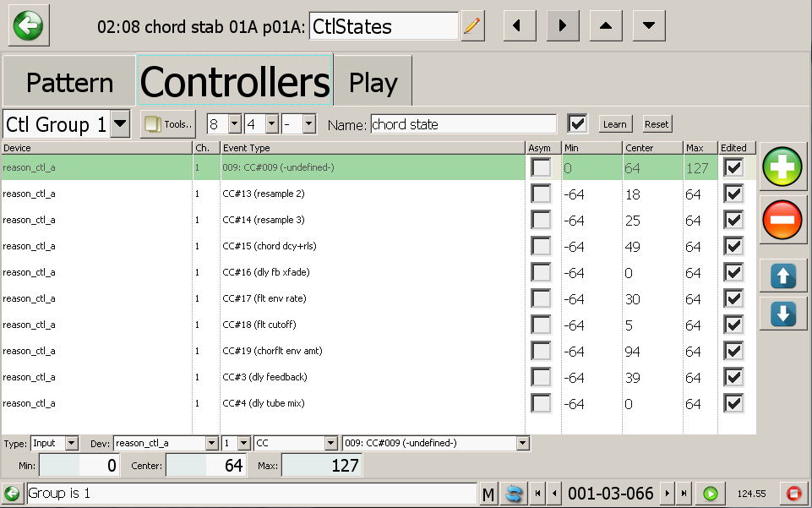
Task: Open the Type Input dropdown
Action: pos(71,443)
